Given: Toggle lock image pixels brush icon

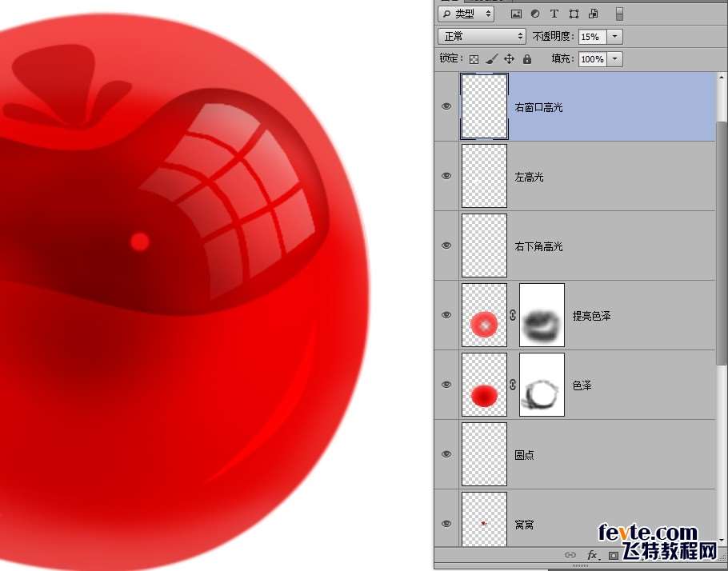Looking at the screenshot, I should [491, 59].
